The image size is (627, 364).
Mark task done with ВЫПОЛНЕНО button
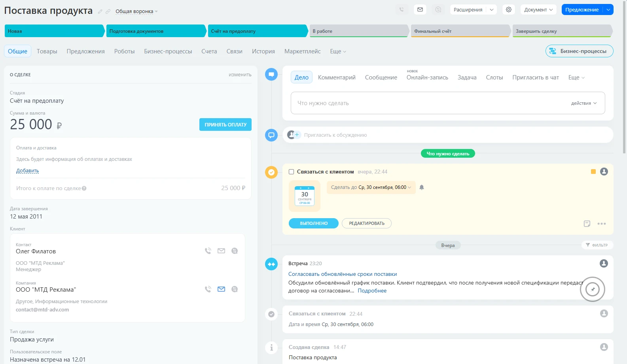[x=314, y=223]
